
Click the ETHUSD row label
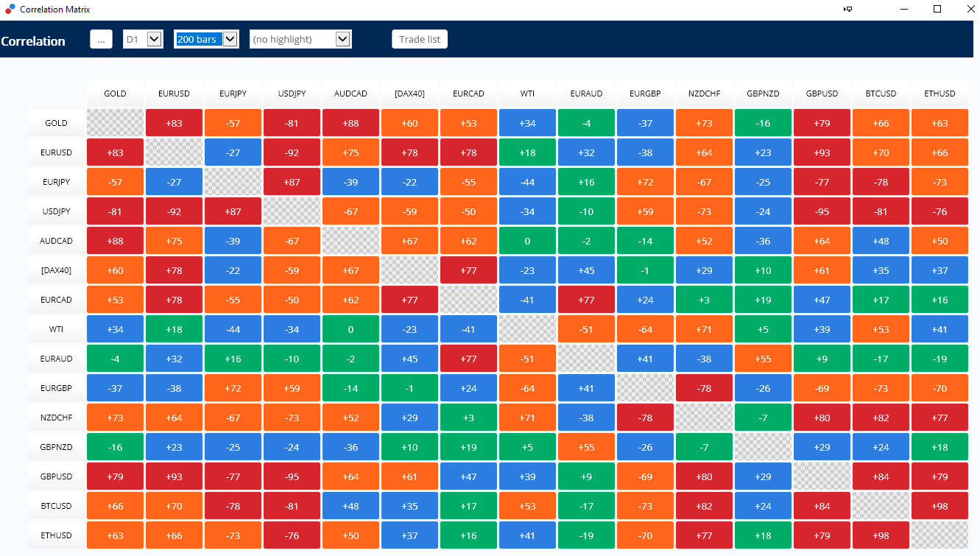(x=57, y=535)
